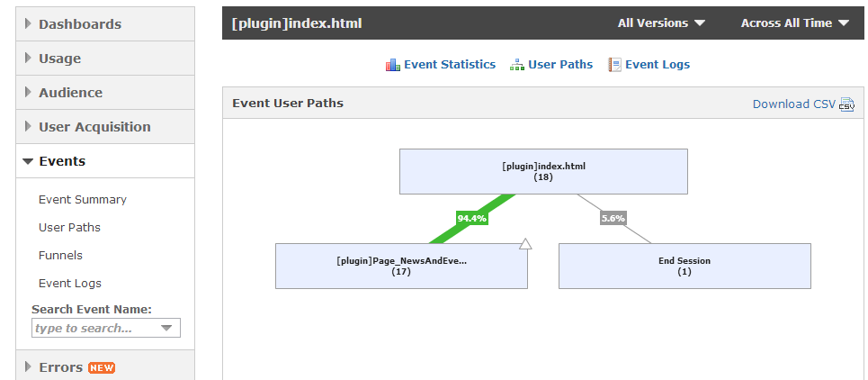Click the CSV download icon
The height and width of the screenshot is (380, 868).
[846, 104]
